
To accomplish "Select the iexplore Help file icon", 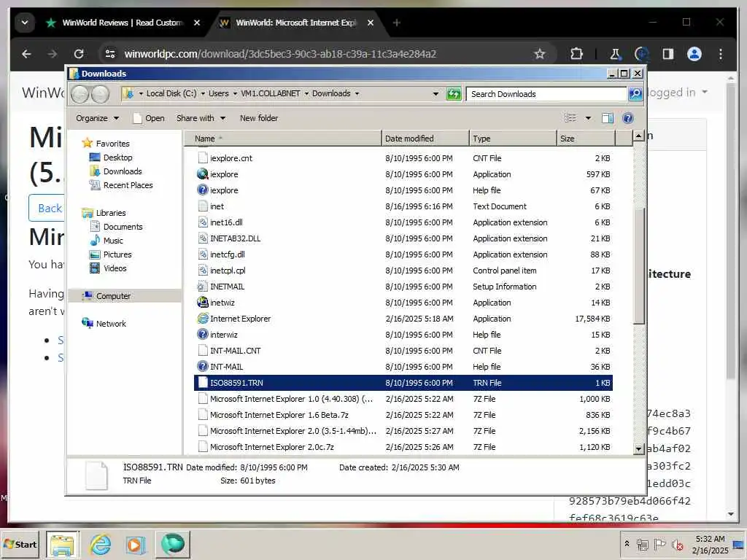I will point(203,190).
